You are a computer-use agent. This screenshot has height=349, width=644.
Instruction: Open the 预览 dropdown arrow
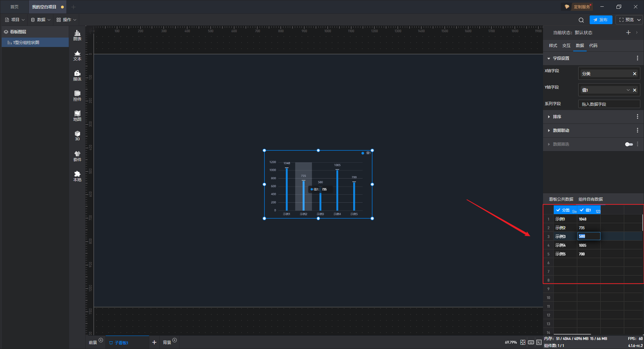[x=639, y=20]
